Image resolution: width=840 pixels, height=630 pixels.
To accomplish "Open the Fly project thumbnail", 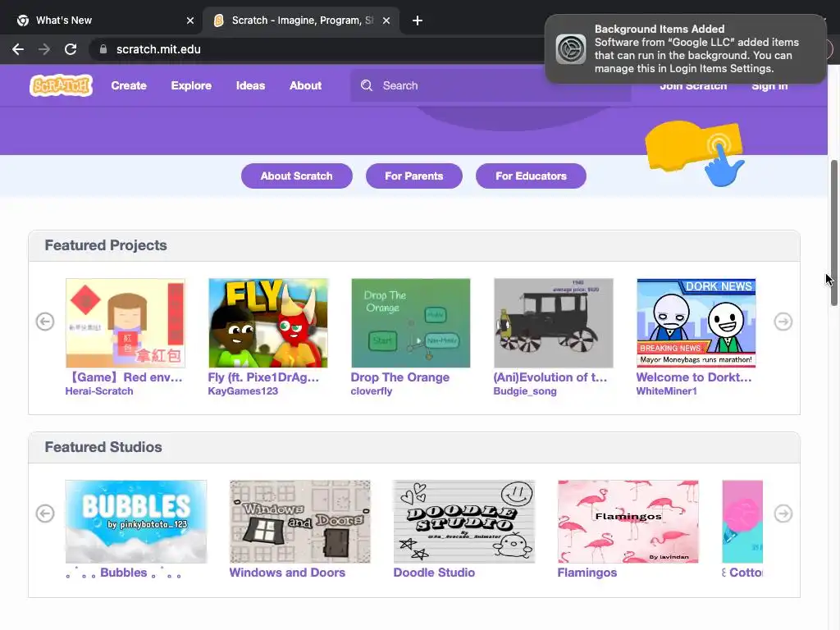I will coord(268,323).
